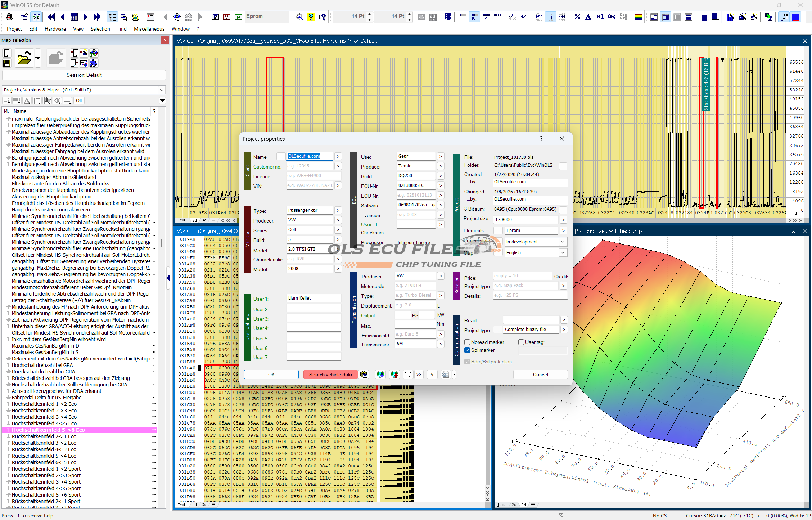Viewport: 812px width, 520px height.
Task: Enable the Noread marker checkbox
Action: pyautogui.click(x=467, y=342)
